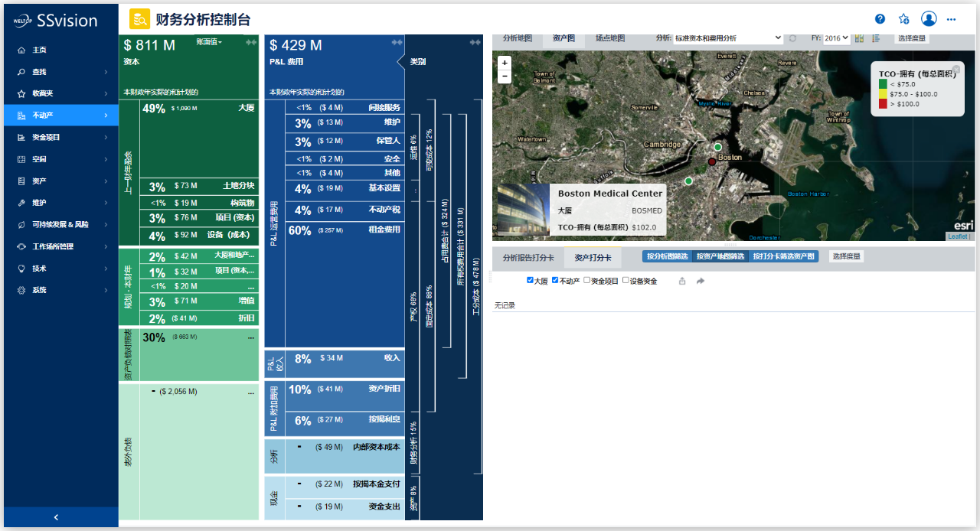Open the 分析 type dropdown

(x=727, y=38)
